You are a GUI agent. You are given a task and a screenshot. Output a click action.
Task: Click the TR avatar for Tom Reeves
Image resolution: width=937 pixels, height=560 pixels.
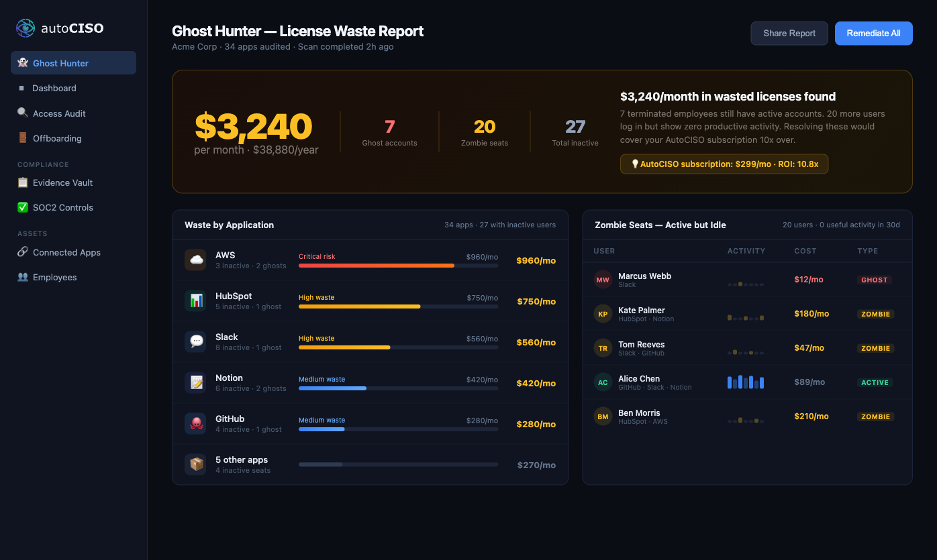(603, 348)
